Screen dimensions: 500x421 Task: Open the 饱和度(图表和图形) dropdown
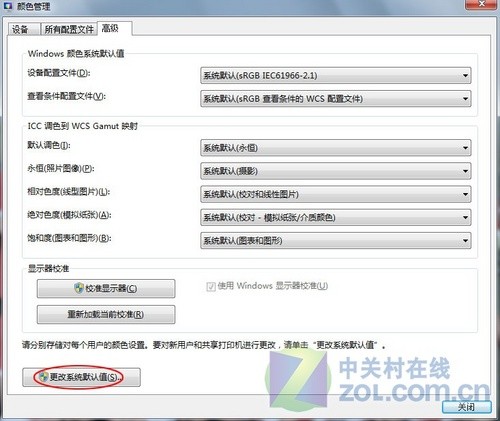pyautogui.click(x=335, y=240)
